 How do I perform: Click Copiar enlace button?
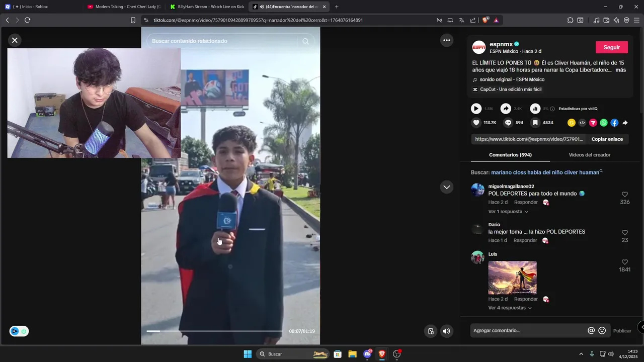pos(607,139)
